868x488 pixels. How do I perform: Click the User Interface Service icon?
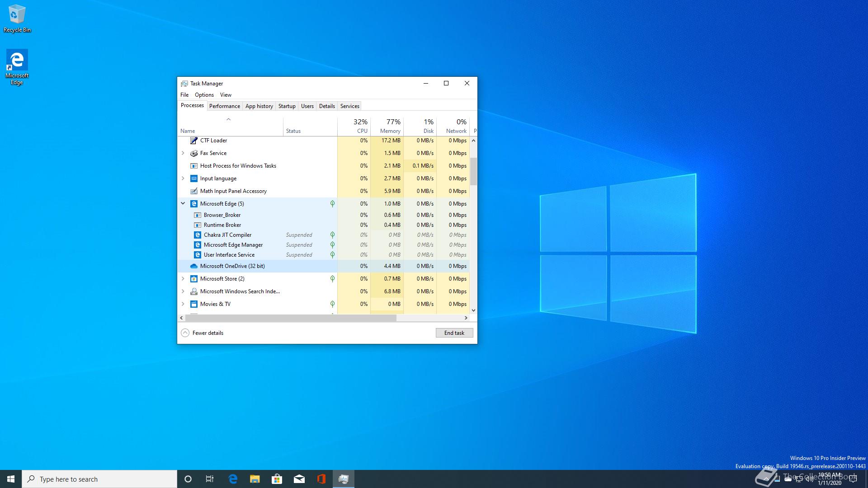pos(197,255)
